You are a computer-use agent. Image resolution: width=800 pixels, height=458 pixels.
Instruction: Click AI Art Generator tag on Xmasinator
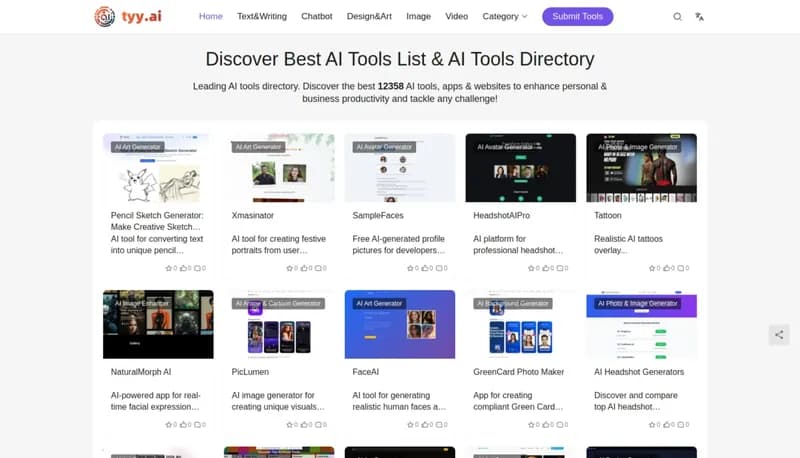(x=258, y=147)
